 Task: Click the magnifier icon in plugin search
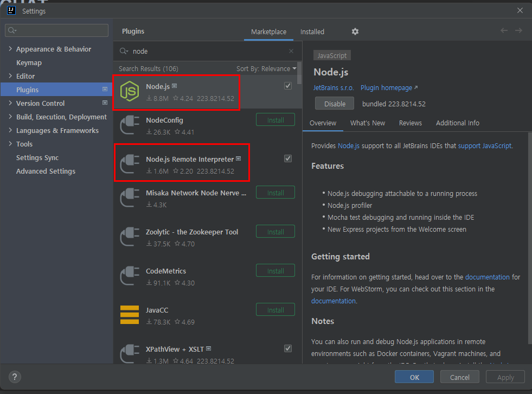tap(124, 51)
